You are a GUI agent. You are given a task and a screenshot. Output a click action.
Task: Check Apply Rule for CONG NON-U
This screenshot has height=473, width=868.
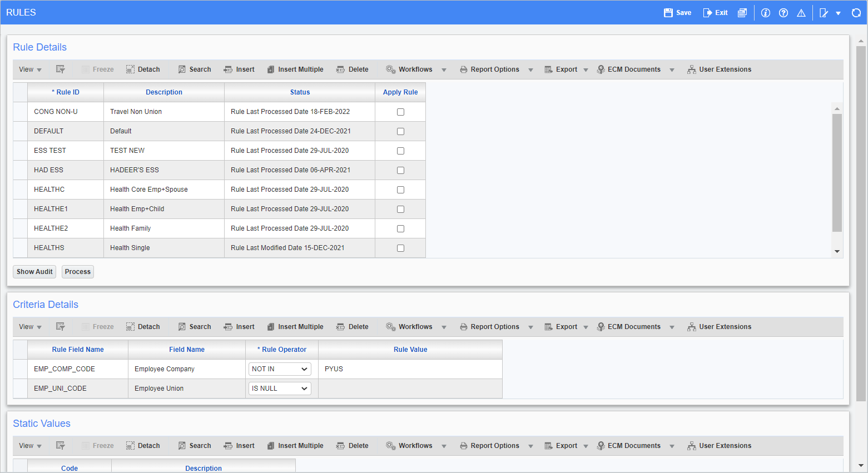[400, 112]
